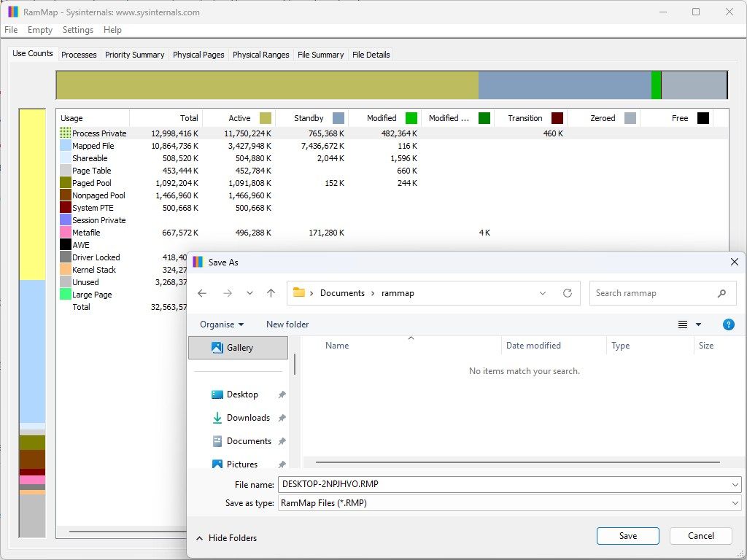747x560 pixels.
Task: Refresh the rammap folder view
Action: click(567, 293)
